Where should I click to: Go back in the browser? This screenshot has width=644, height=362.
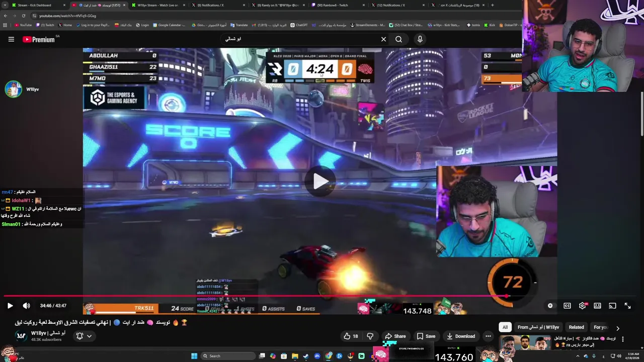[6, 16]
